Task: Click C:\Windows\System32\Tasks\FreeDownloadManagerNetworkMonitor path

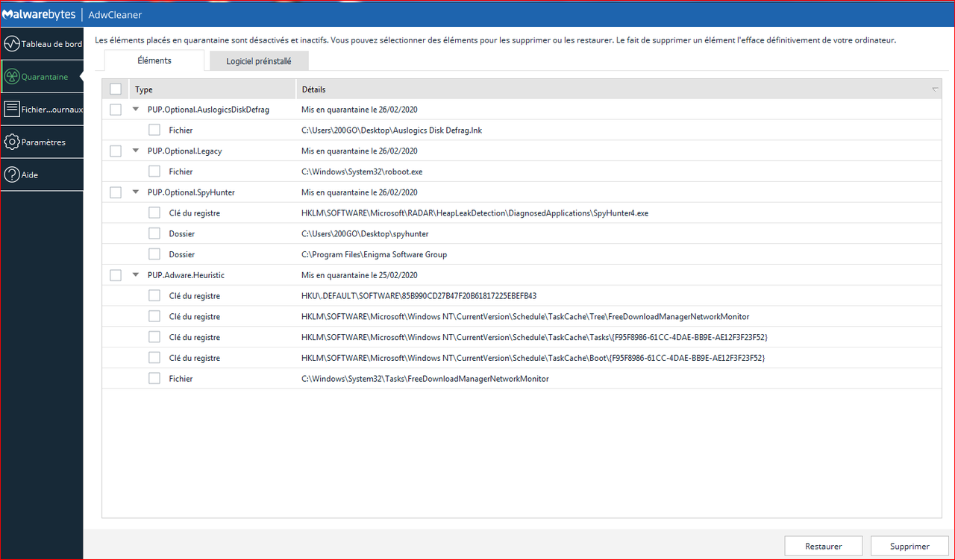Action: 425,379
